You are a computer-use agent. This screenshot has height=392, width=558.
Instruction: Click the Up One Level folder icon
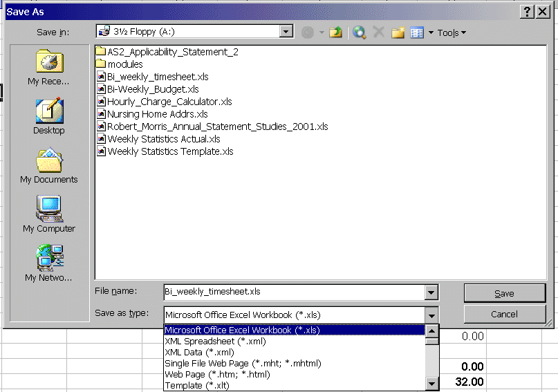(335, 32)
